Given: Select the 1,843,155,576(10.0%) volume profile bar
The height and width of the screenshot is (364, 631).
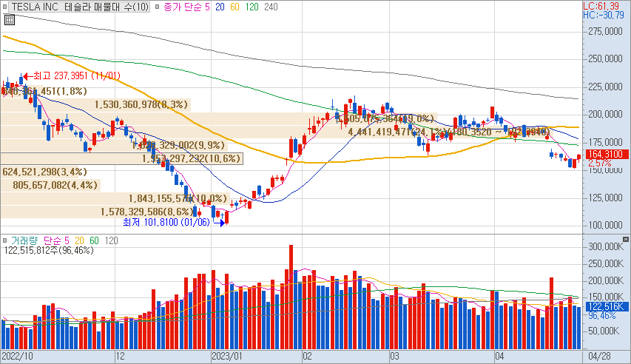Looking at the screenshot, I should [115, 198].
